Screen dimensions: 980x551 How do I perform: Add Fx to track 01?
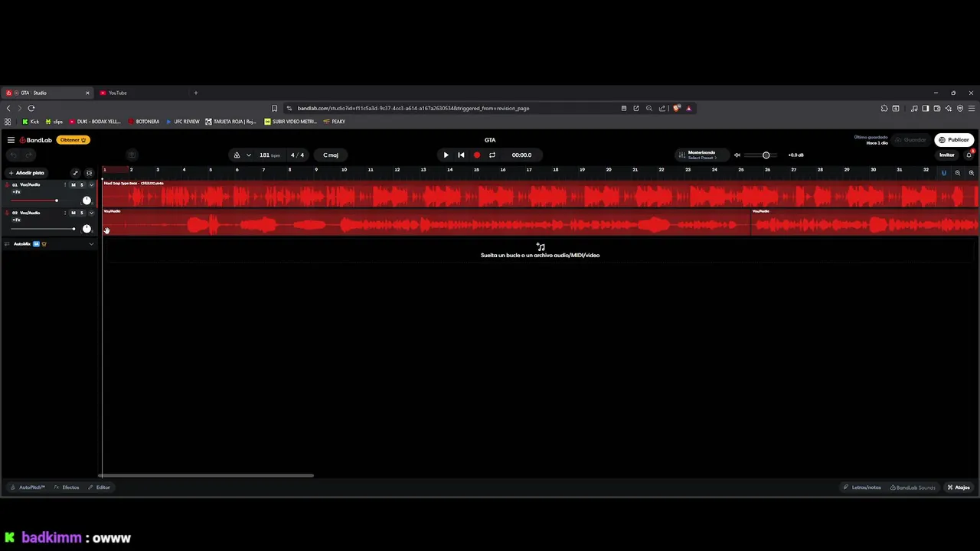[16, 191]
